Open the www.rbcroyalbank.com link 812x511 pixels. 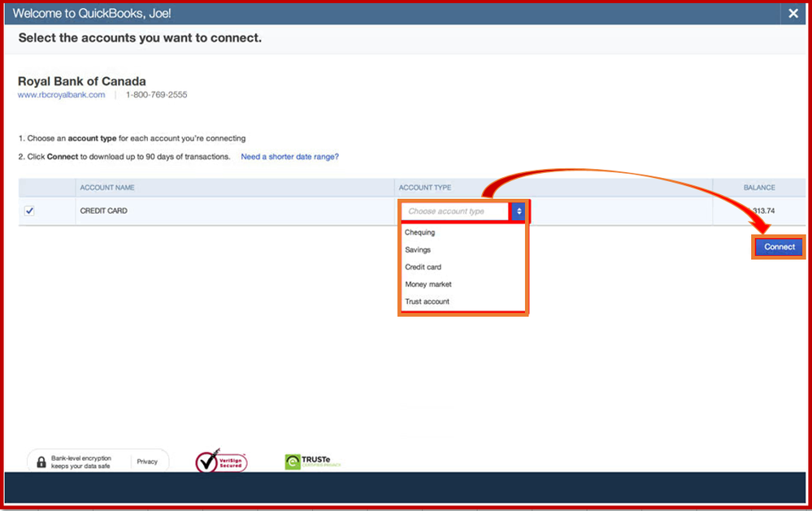(x=61, y=95)
